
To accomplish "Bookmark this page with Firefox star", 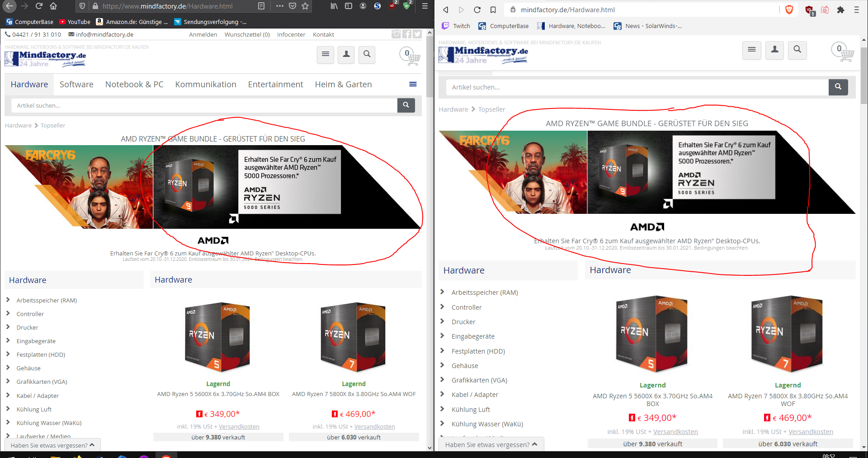I will (305, 6).
